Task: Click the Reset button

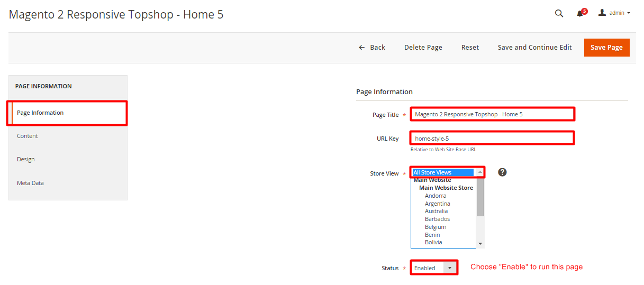Action: tap(470, 47)
